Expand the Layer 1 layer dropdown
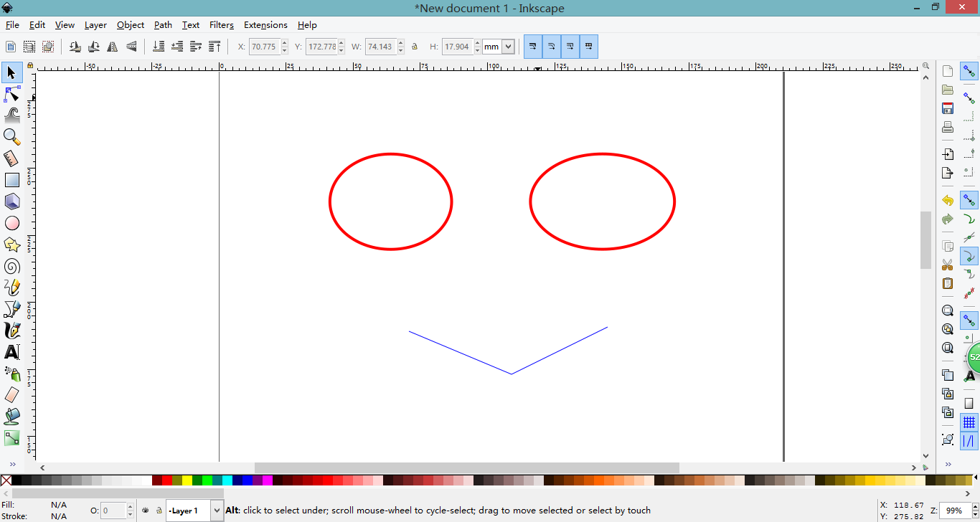The height and width of the screenshot is (522, 980). point(216,511)
